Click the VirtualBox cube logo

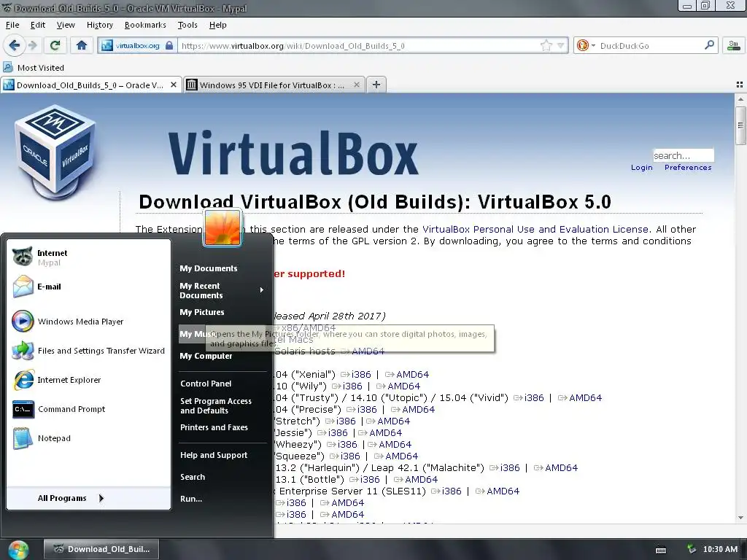point(55,152)
